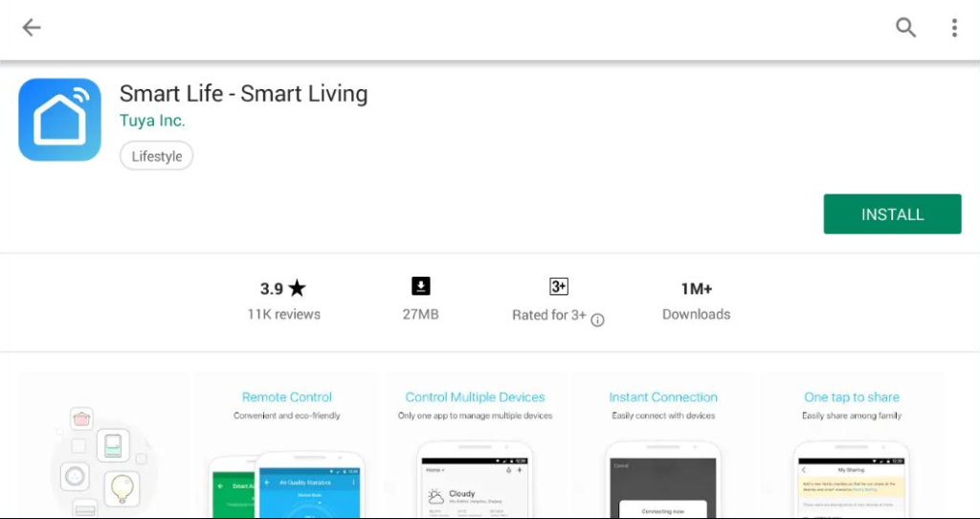Open search with the magnifier icon
This screenshot has width=980, height=519.
pos(905,28)
